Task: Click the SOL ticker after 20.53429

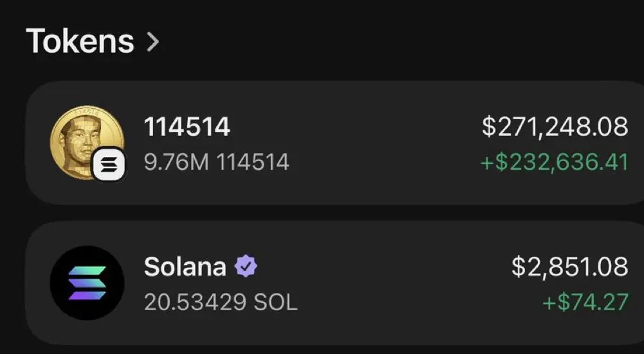Action: [x=277, y=302]
